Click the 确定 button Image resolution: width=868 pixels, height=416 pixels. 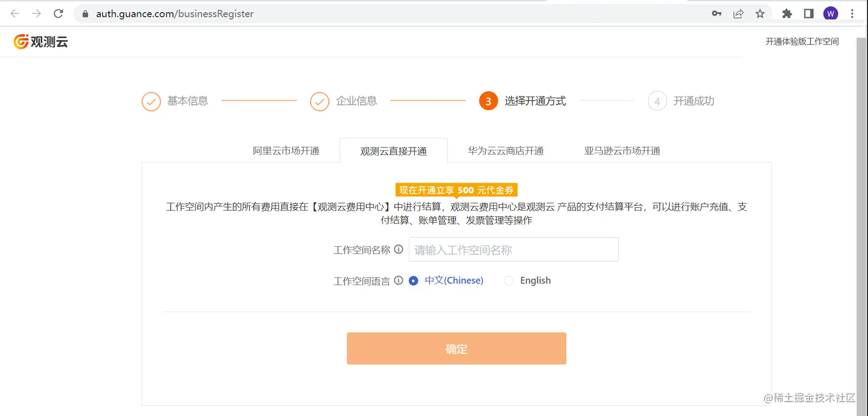tap(456, 348)
